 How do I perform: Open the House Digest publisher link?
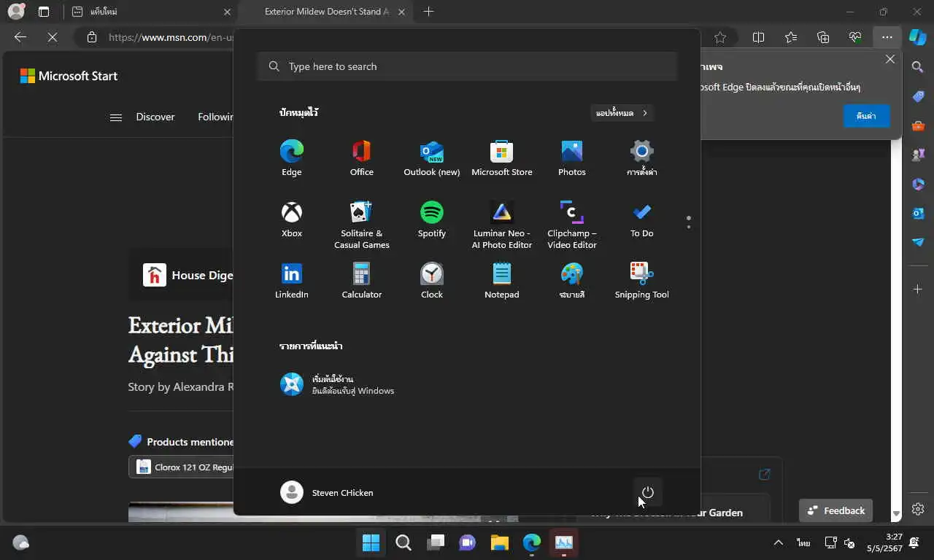pos(188,275)
